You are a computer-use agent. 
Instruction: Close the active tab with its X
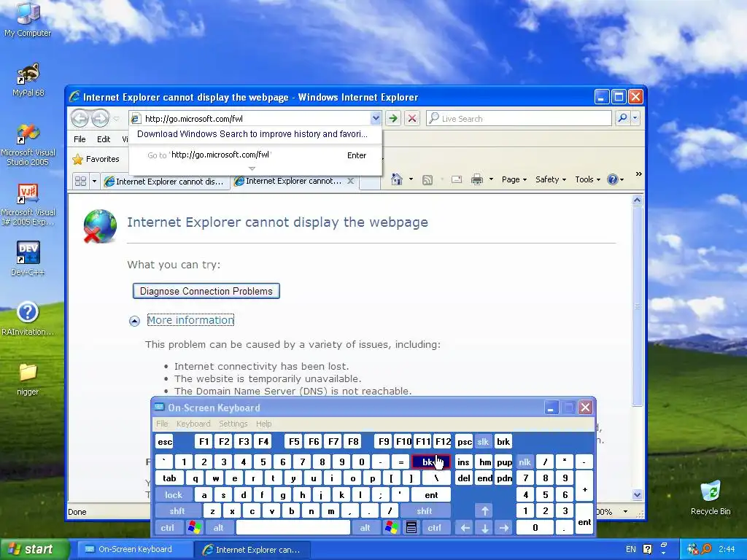coord(351,181)
